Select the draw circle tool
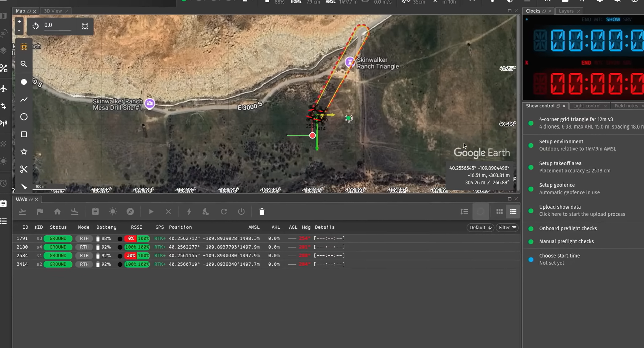The height and width of the screenshot is (348, 644). point(24,117)
